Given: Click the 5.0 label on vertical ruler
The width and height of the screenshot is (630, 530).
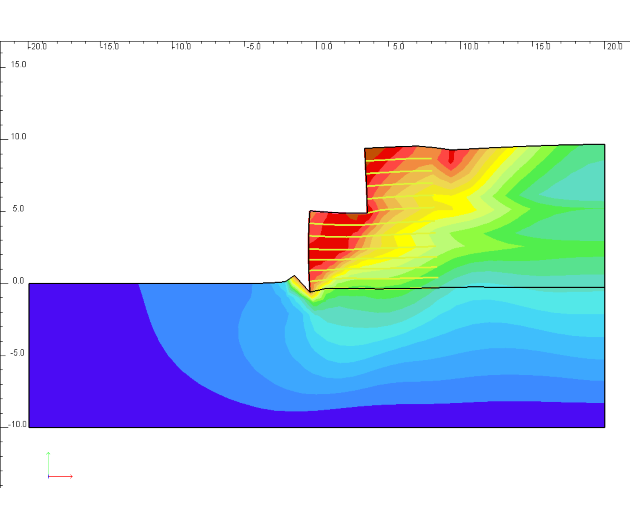Looking at the screenshot, I should click(x=18, y=209).
